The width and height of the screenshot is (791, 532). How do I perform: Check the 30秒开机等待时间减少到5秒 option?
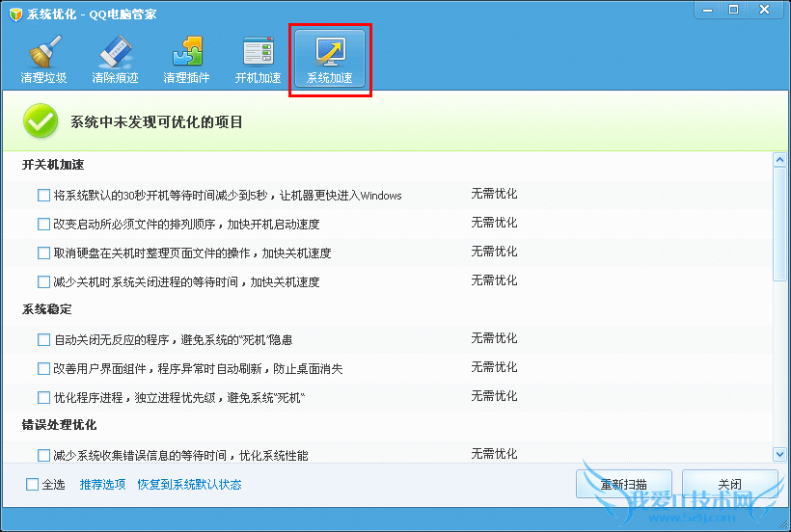(x=43, y=195)
